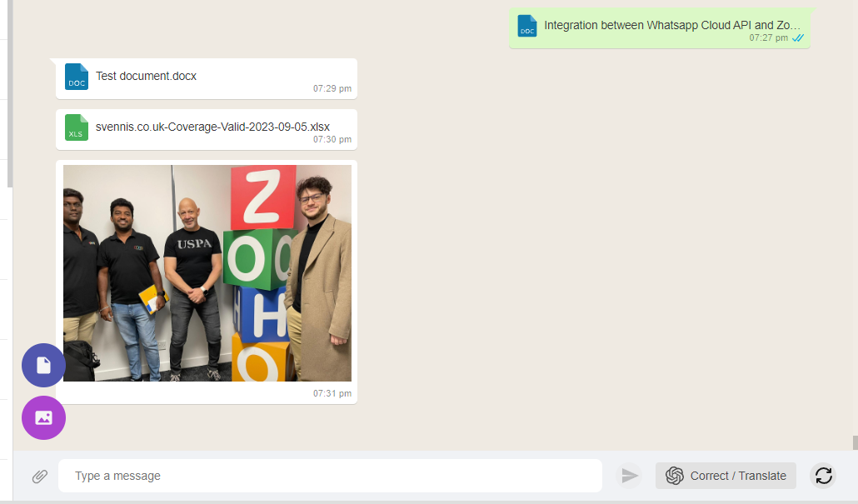
Task: Click the Correct / Translate button
Action: tap(726, 476)
